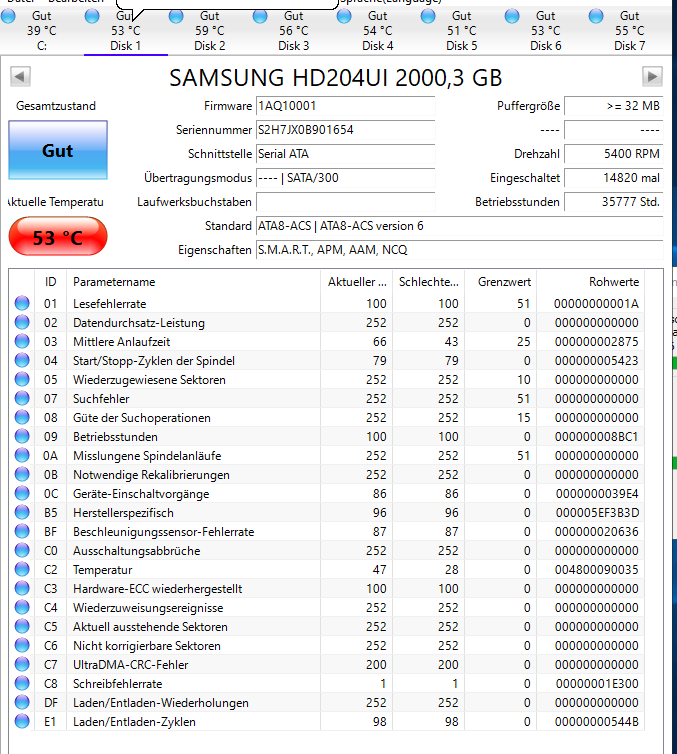Click the Betriebsstunden value 35777 Std.

[614, 202]
